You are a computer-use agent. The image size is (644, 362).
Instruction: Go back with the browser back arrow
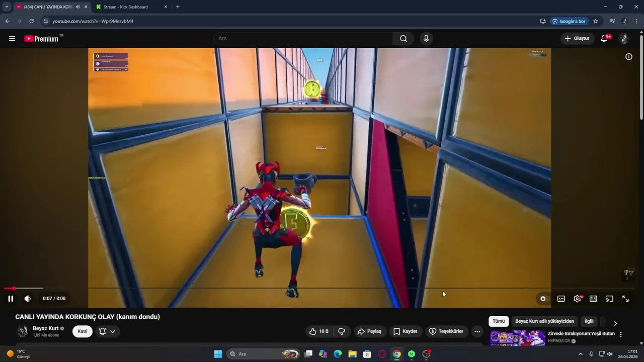coord(7,21)
